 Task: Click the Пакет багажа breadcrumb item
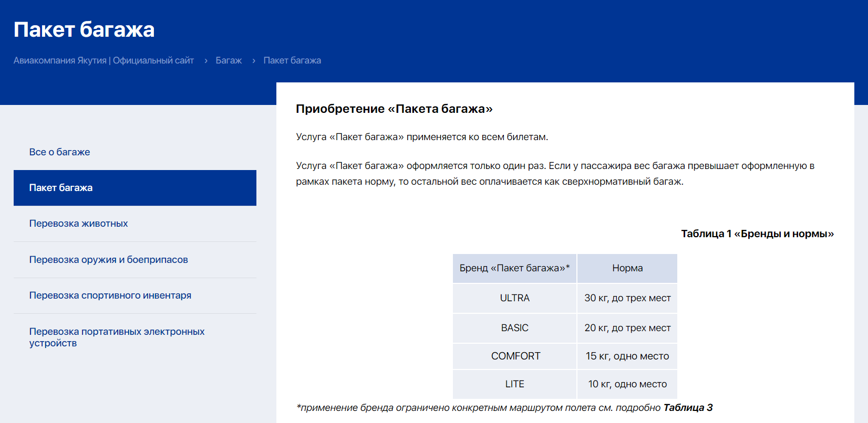point(292,60)
